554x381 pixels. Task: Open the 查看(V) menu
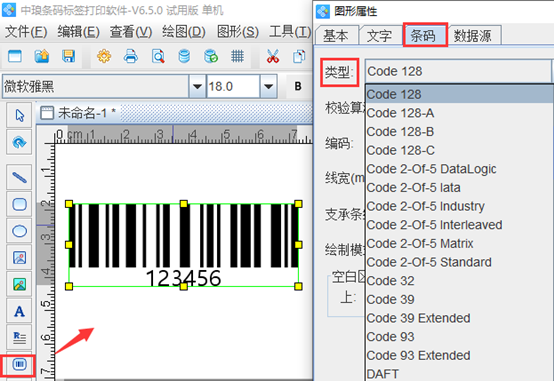[131, 32]
